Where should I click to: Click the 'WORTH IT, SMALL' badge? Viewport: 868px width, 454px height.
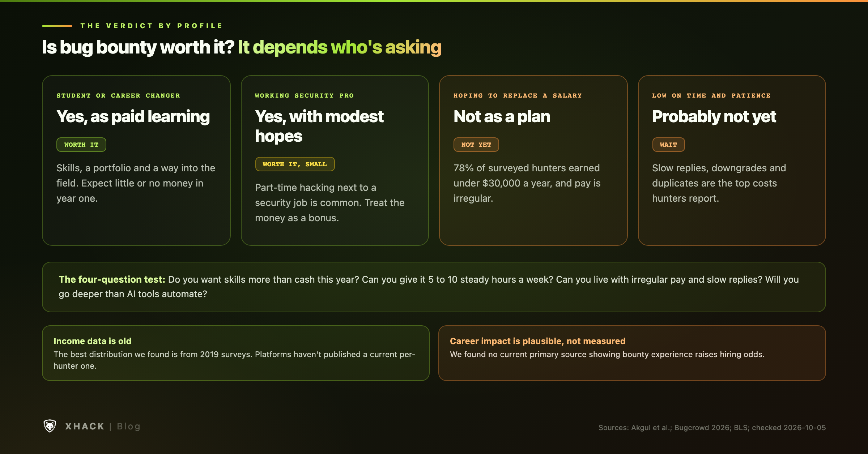[295, 164]
